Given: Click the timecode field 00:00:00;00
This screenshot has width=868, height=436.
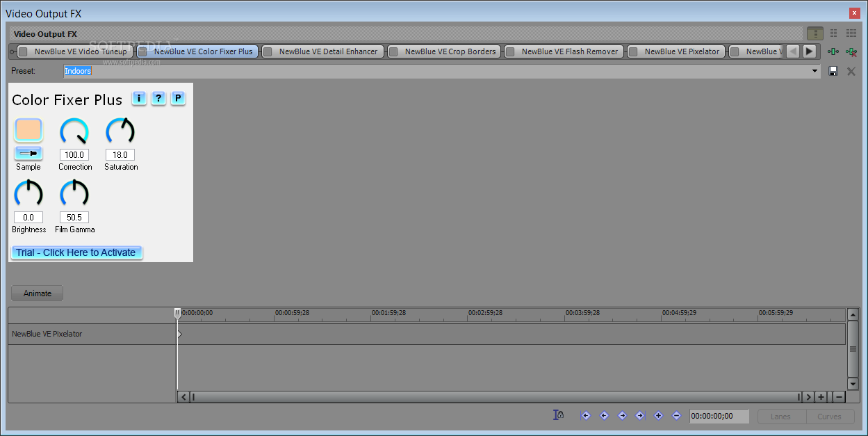Looking at the screenshot, I should [719, 416].
